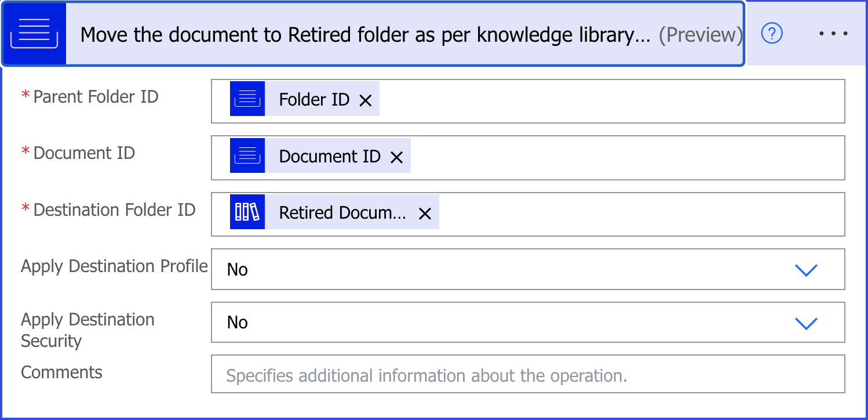This screenshot has width=868, height=420.
Task: Open the three-dot more options menu
Action: click(x=833, y=34)
